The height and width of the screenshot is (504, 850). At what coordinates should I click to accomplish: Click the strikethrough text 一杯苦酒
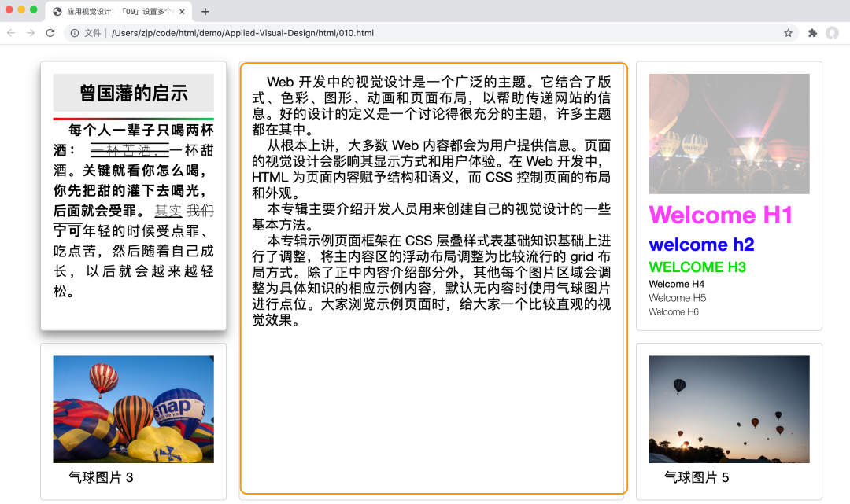coord(130,150)
